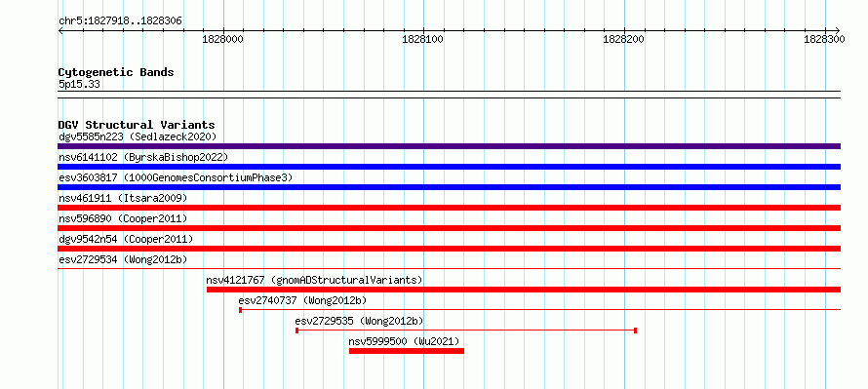
Task: Click label text nsv596890 (Cooper2011)
Action: [123, 218]
